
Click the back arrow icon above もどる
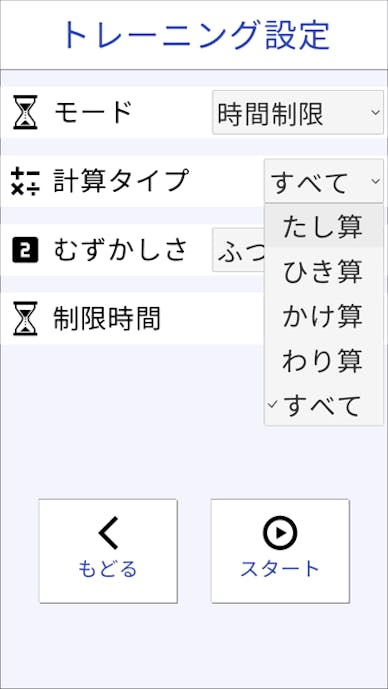coord(108,533)
